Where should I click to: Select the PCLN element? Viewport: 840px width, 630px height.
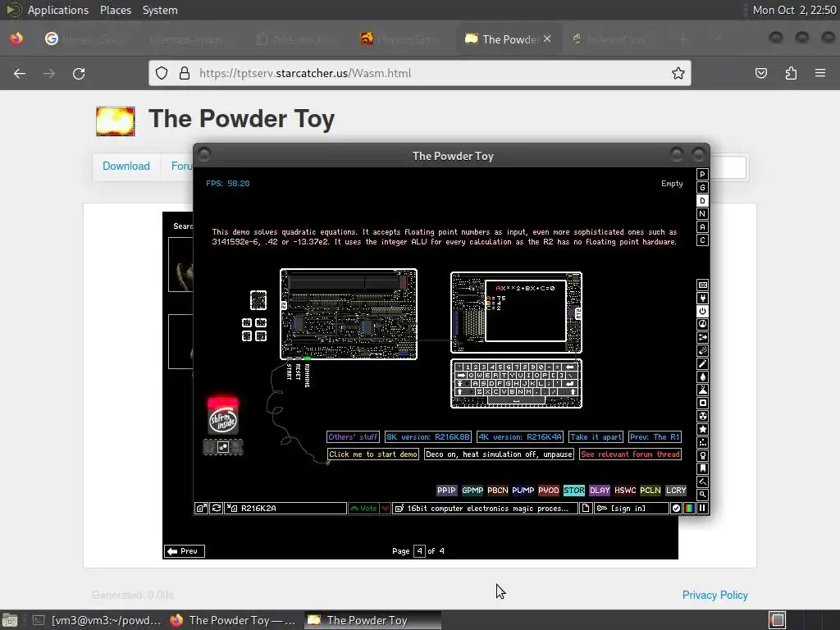coord(651,491)
